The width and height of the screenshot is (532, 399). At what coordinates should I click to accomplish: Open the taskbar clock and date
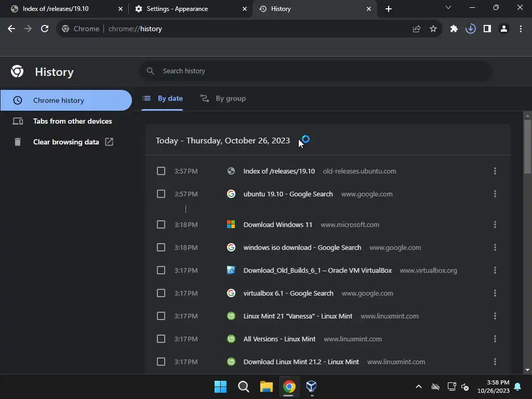point(494,387)
